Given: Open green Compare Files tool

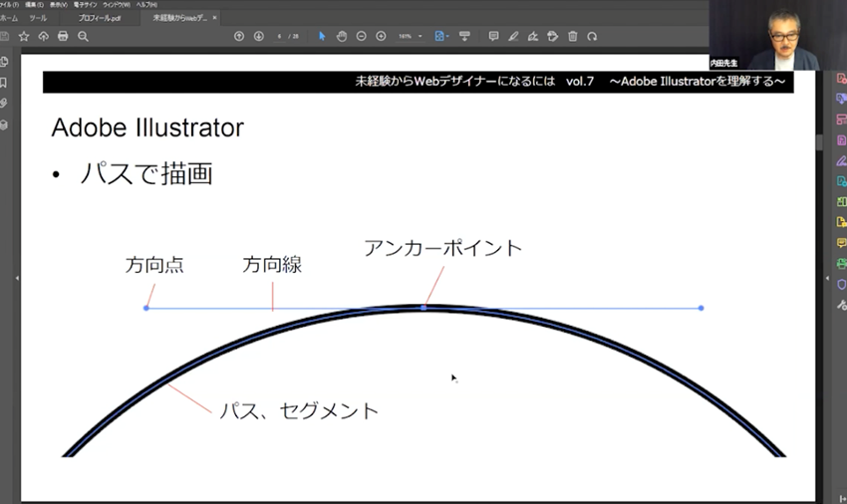Looking at the screenshot, I should (841, 202).
